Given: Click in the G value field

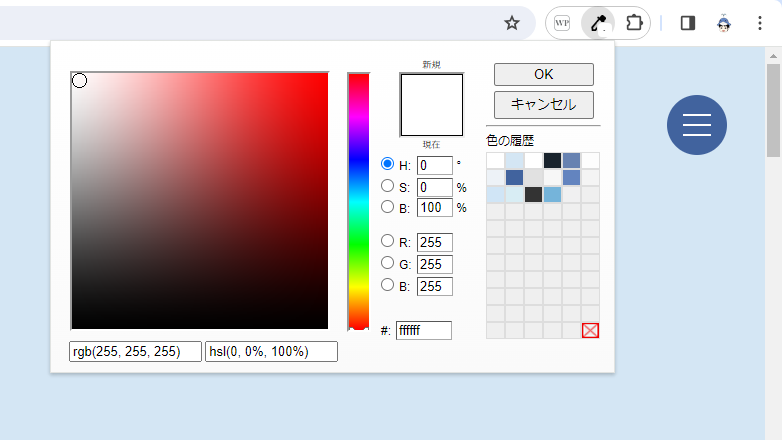Looking at the screenshot, I should tap(435, 264).
